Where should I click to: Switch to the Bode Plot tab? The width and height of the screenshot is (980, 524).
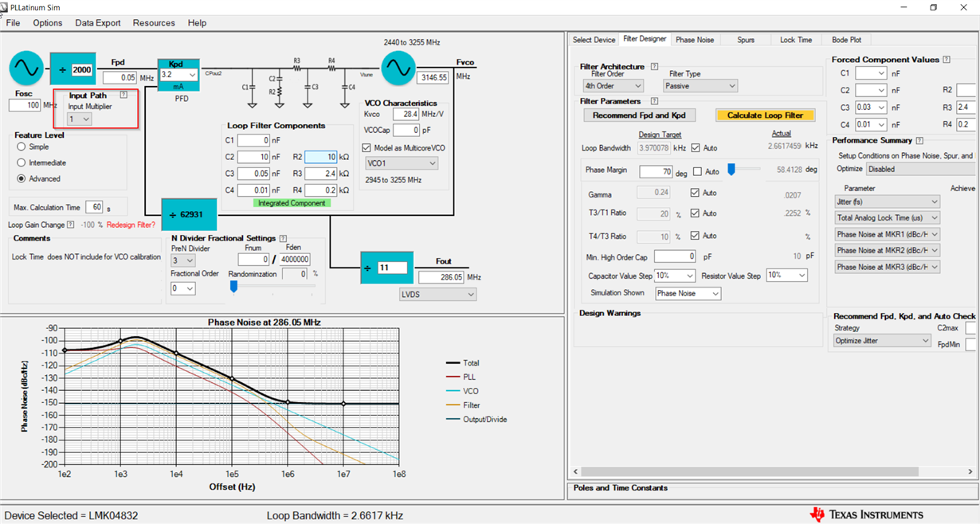(x=846, y=40)
